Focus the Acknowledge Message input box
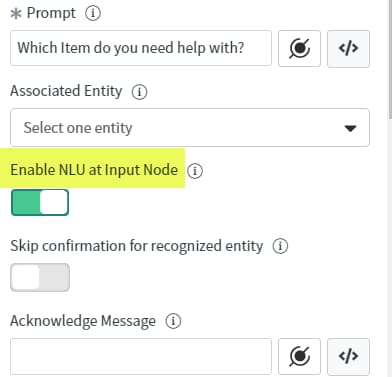 click(141, 357)
